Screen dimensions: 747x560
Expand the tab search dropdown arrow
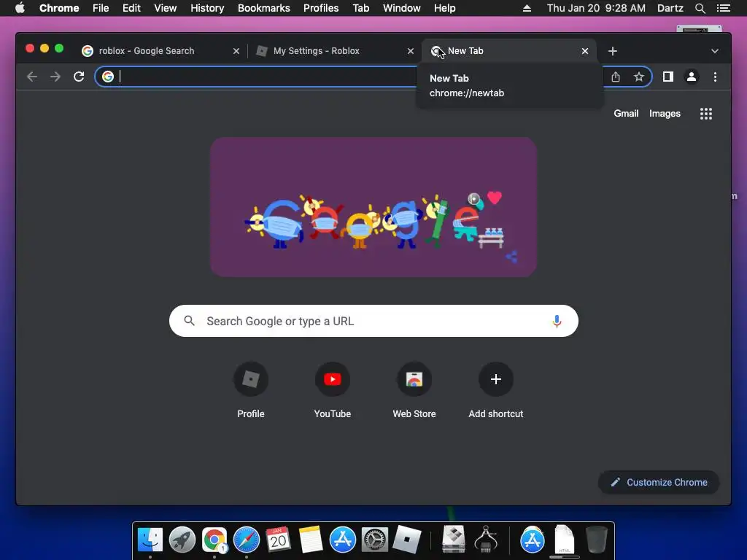[715, 51]
